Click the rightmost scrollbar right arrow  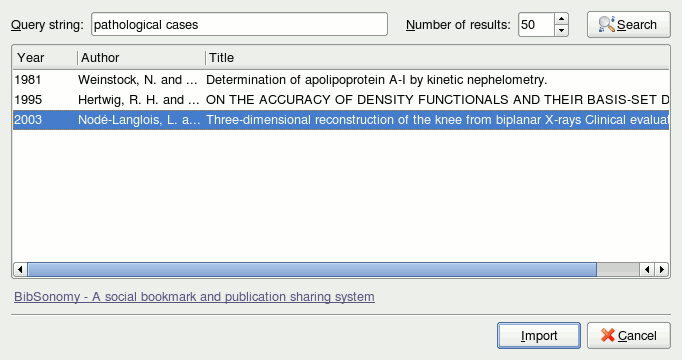(662, 270)
